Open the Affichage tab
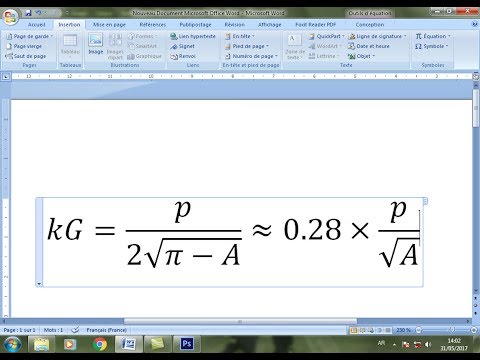The image size is (480, 360). pos(270,24)
